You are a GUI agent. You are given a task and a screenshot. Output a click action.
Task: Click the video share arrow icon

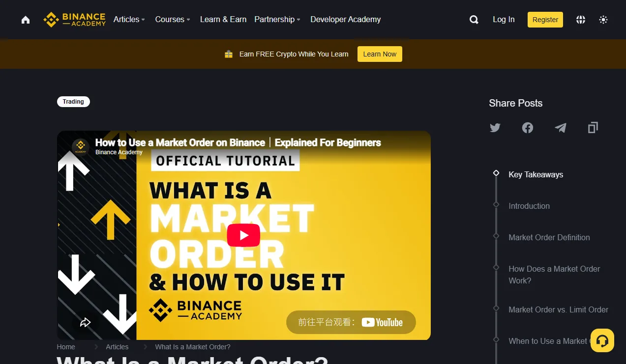tap(85, 322)
